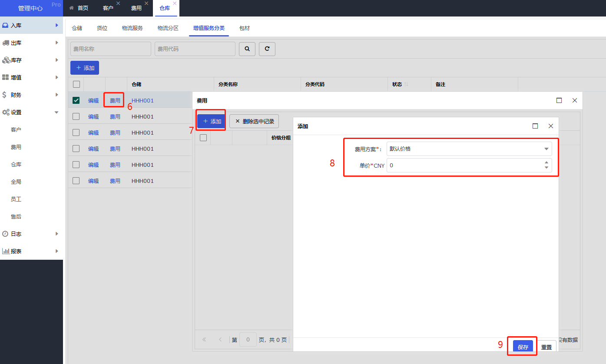
Task: Click 编辑 link in second HHH001 row
Action: click(93, 116)
